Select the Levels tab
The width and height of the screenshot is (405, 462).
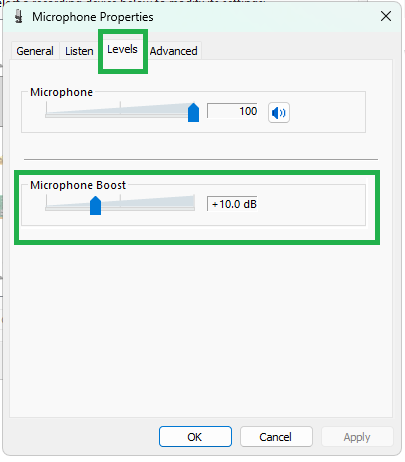(x=122, y=49)
